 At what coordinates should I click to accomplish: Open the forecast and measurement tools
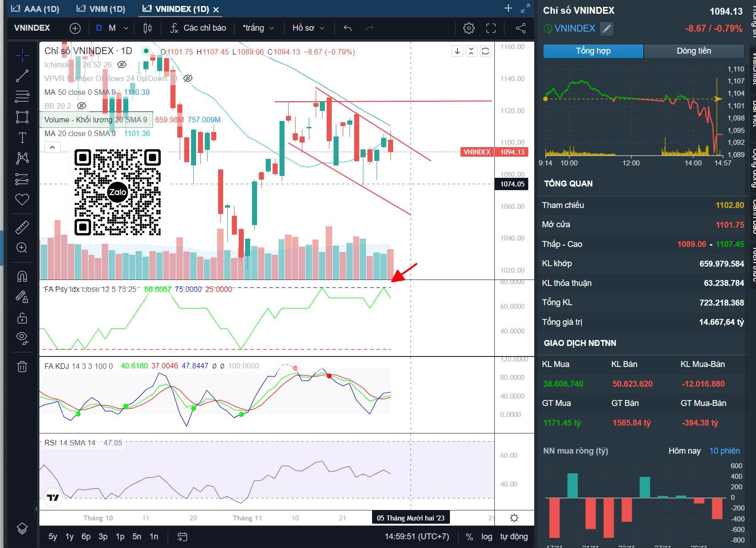point(22,179)
